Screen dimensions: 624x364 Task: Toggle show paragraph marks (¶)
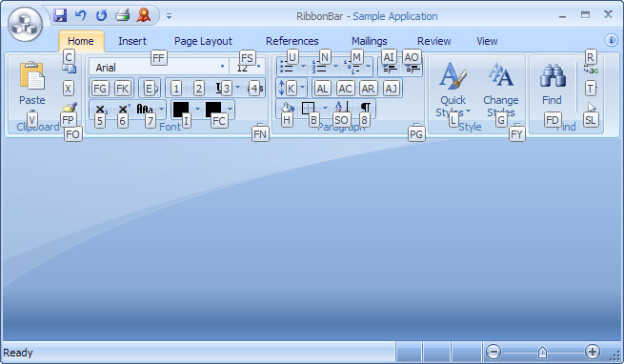click(365, 107)
